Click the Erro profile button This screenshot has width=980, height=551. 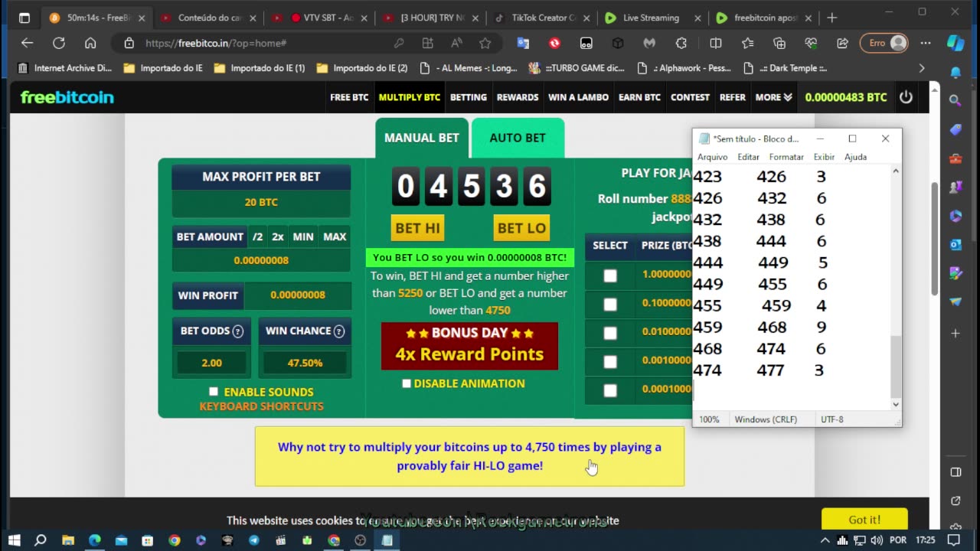(x=884, y=44)
